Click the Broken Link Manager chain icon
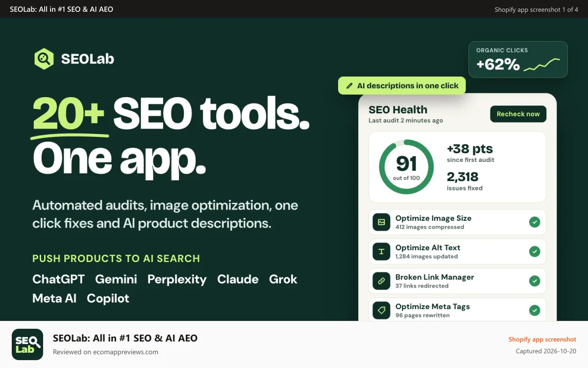 [x=382, y=281]
